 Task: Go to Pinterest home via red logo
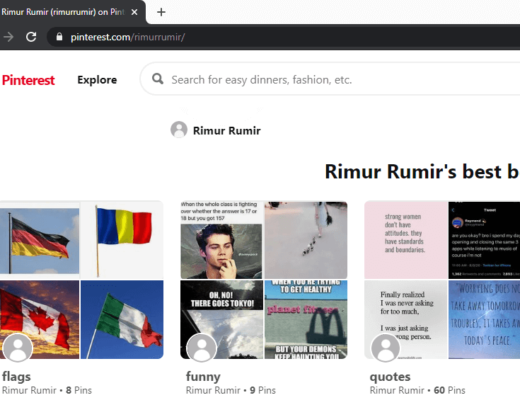click(28, 80)
